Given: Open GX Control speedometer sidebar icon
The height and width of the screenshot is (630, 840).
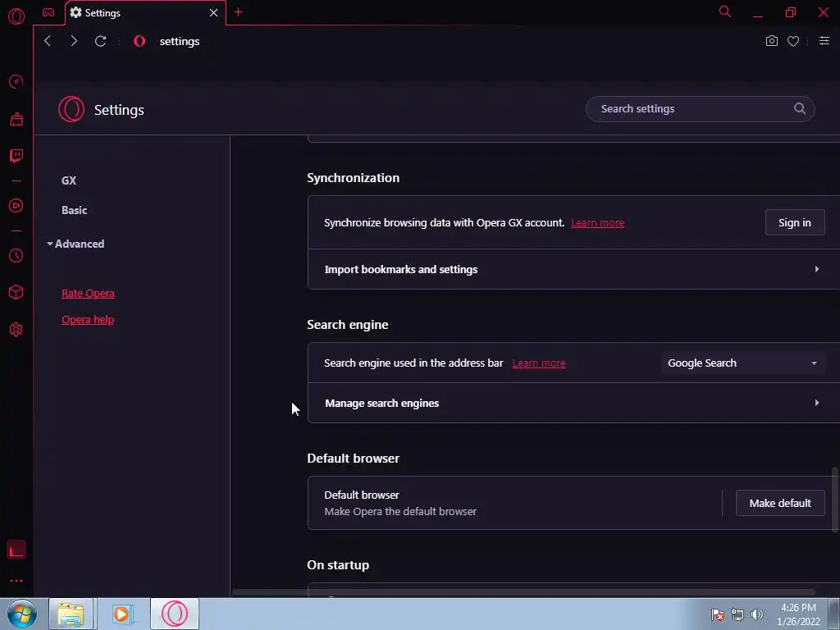Looking at the screenshot, I should point(16,81).
